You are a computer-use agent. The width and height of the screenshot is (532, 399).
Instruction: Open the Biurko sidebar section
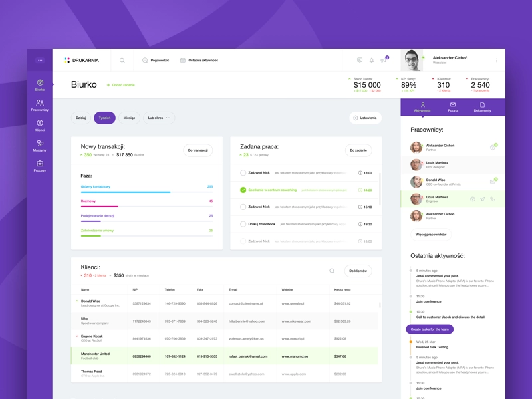coord(40,85)
